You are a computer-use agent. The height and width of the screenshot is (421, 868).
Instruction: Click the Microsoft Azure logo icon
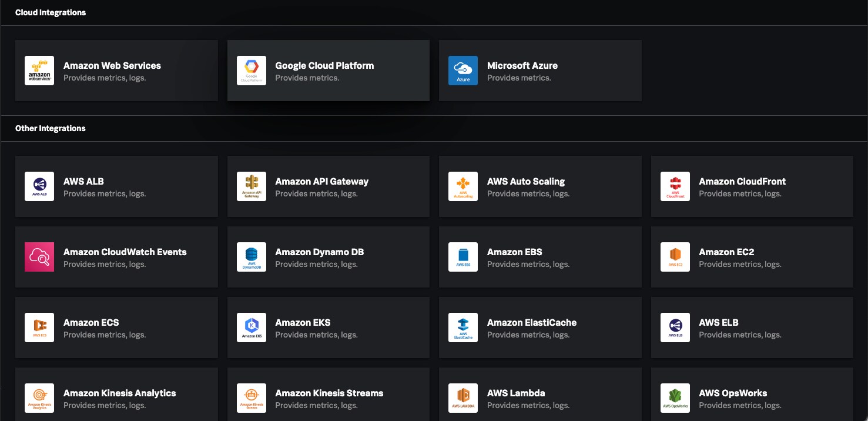[463, 71]
